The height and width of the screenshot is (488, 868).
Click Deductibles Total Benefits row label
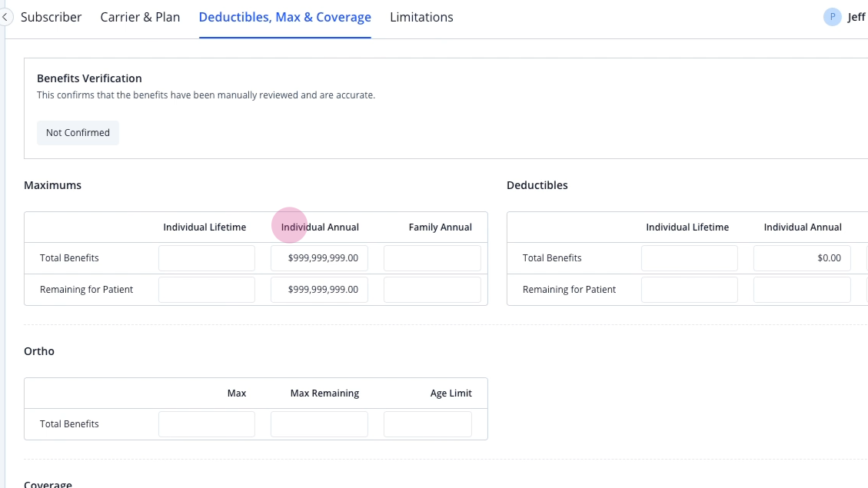coord(552,257)
